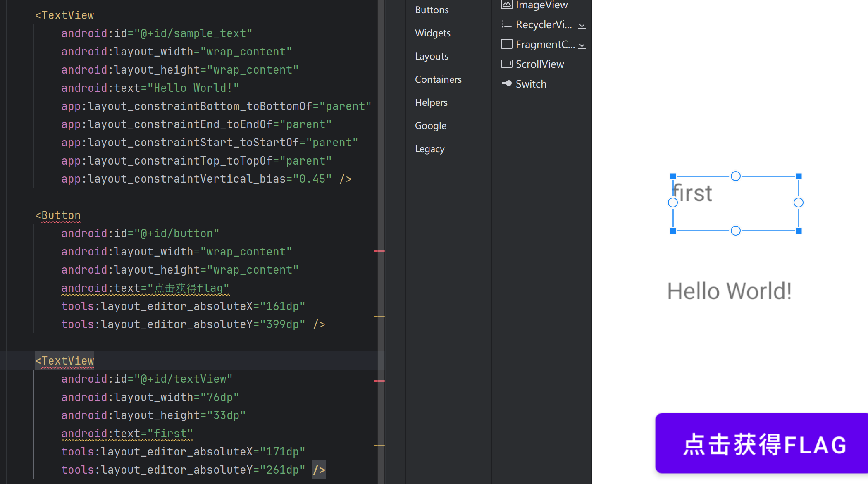Viewport: 868px width, 484px height.
Task: Click the right constraint handle of first TextView
Action: pos(798,203)
